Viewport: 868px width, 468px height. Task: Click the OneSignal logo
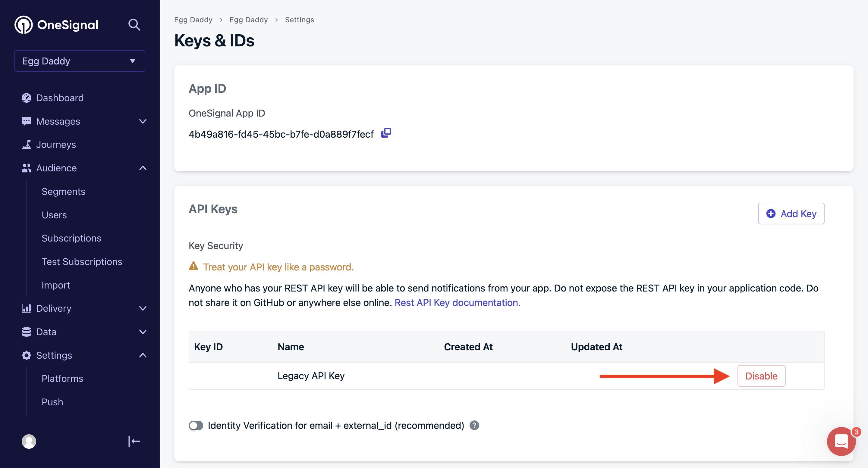pos(56,25)
